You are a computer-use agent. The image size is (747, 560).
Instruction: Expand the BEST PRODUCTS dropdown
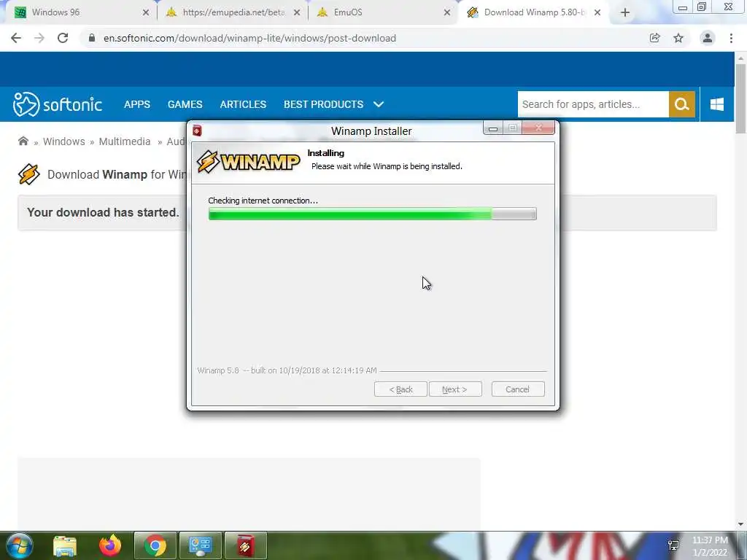pos(333,104)
